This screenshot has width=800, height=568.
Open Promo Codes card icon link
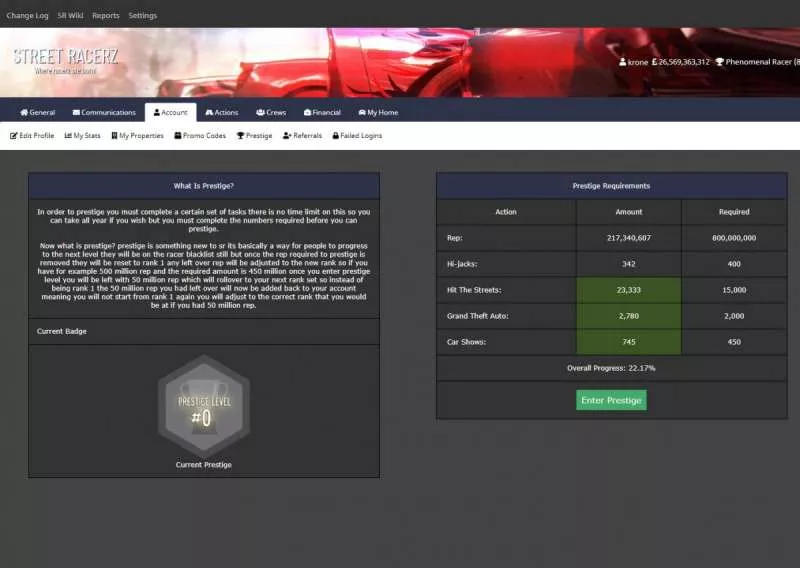178,136
